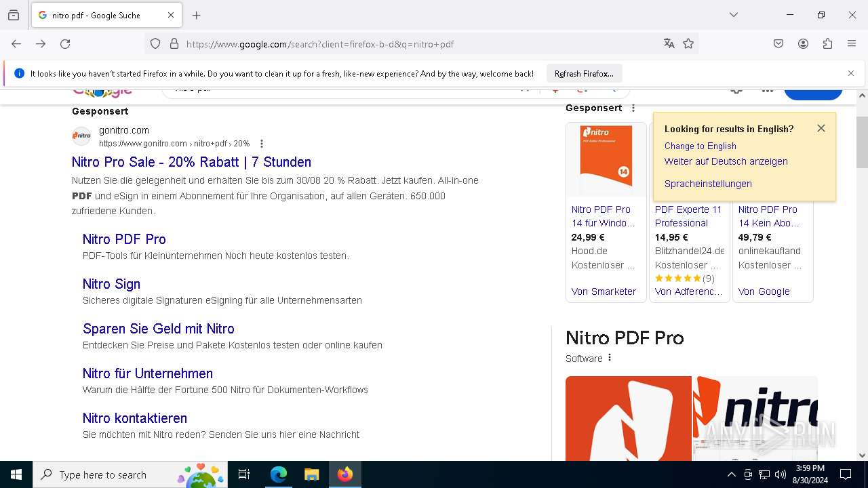Show site security padlock info

pos(174,44)
